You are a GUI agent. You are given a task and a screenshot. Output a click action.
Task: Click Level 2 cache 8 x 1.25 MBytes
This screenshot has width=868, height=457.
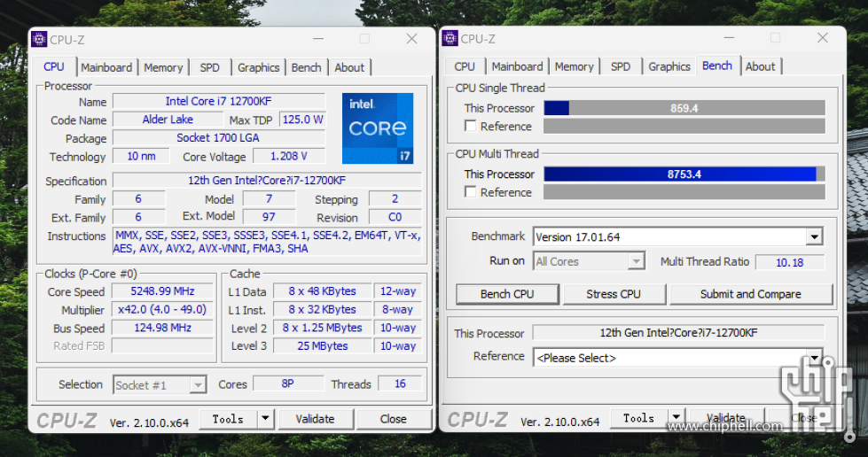pos(323,328)
